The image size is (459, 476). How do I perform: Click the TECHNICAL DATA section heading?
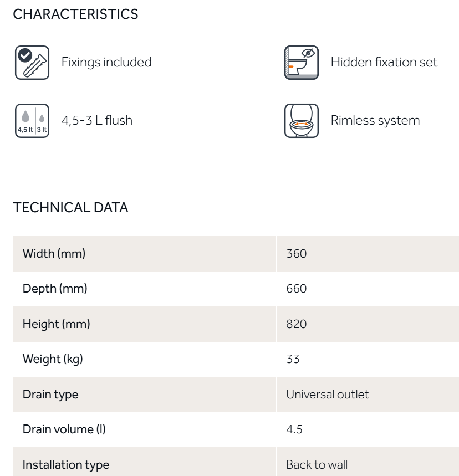click(x=70, y=208)
